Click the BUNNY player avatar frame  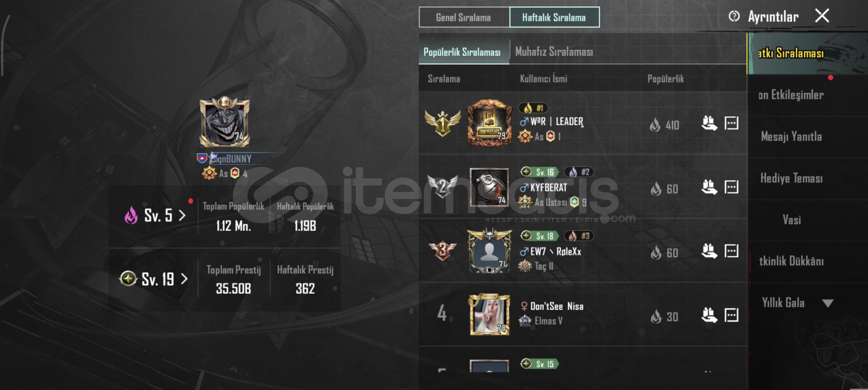[225, 122]
